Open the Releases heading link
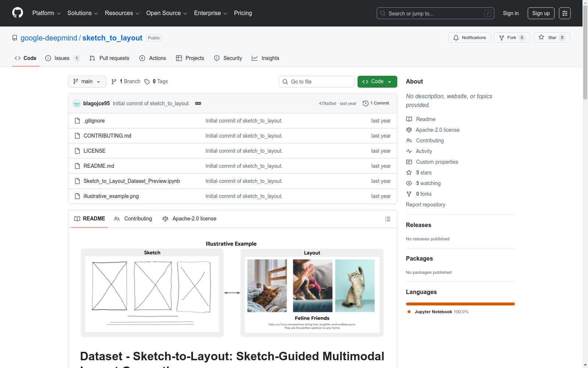Image resolution: width=588 pixels, height=368 pixels. pos(419,225)
